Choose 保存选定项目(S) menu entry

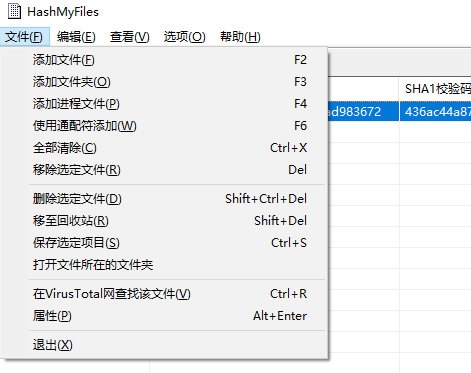165,243
